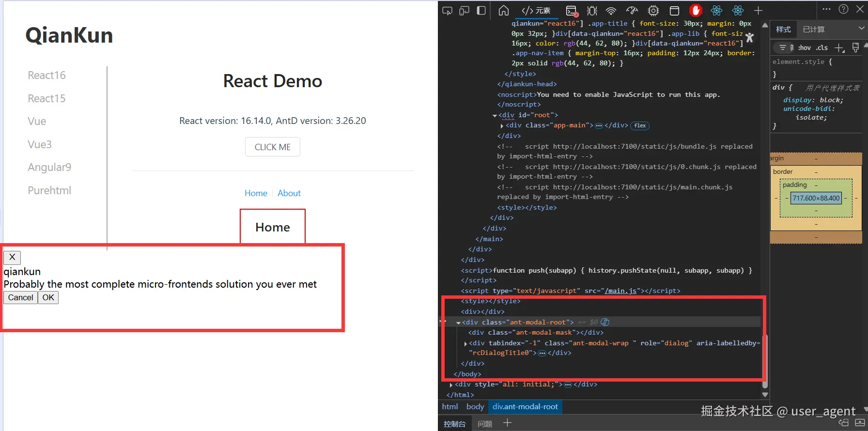868x431 pixels.
Task: Open the DevTools more options ellipsis
Action: pyautogui.click(x=827, y=9)
